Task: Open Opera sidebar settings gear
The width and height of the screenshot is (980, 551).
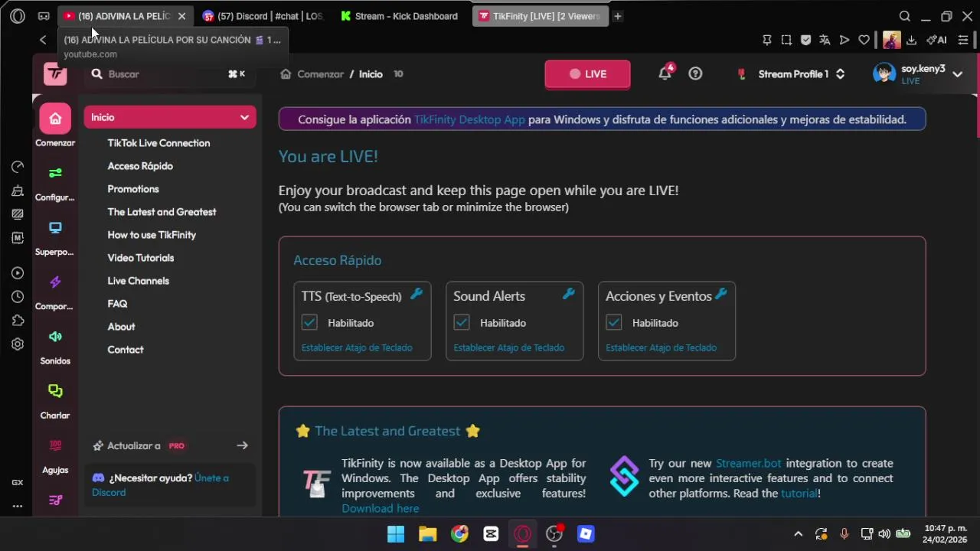Action: coord(18,344)
